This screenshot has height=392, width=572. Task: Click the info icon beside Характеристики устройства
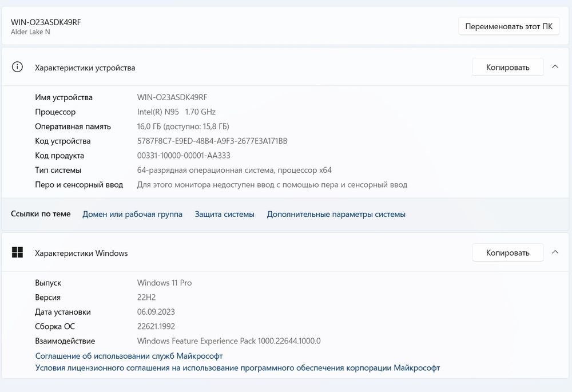17,67
